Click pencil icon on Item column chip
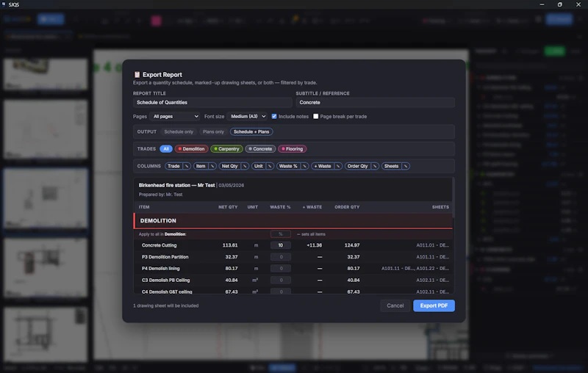The height and width of the screenshot is (373, 588). click(212, 166)
